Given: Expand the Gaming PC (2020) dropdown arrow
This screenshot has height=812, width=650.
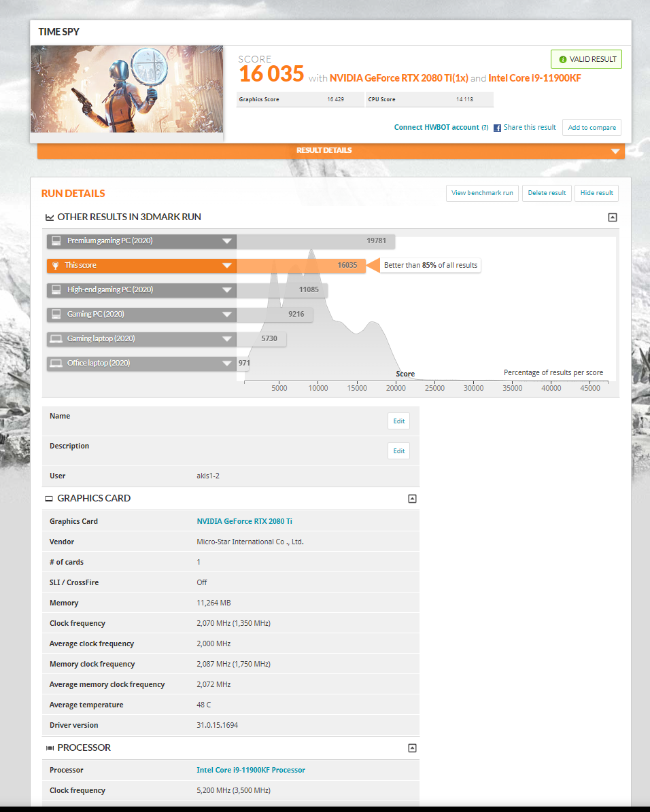Looking at the screenshot, I should (x=226, y=315).
